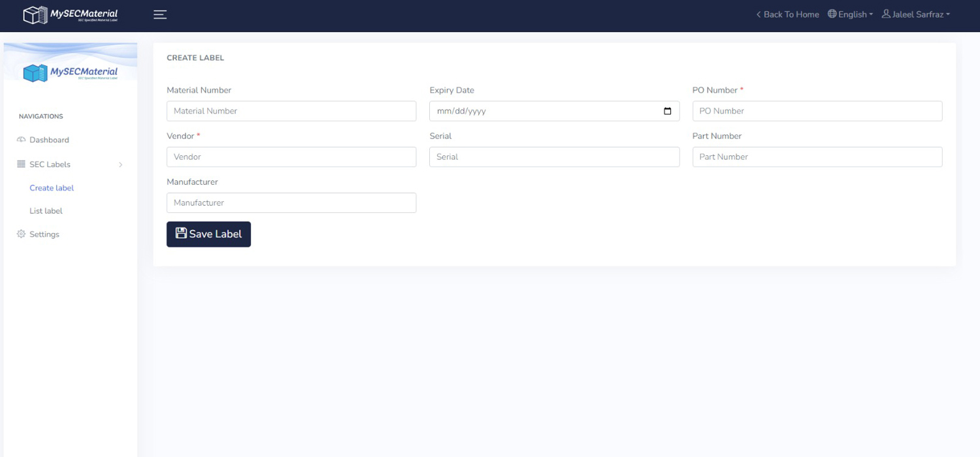Click the globe language icon
980x457 pixels.
pyautogui.click(x=832, y=14)
